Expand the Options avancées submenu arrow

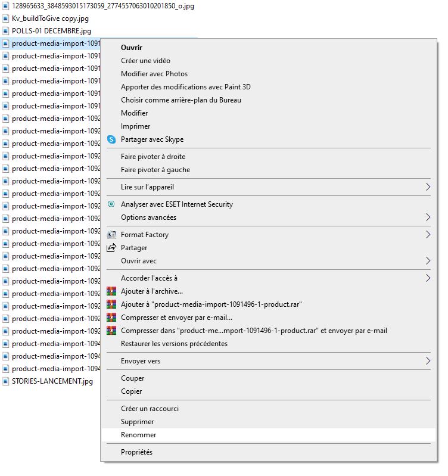(x=428, y=217)
